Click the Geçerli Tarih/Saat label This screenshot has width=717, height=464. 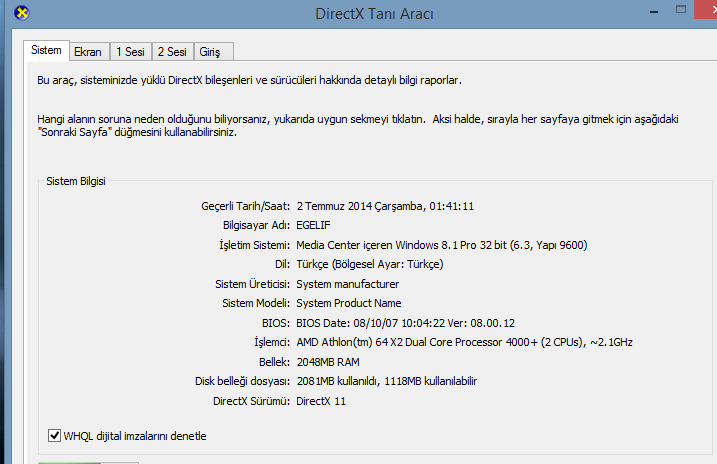coord(246,206)
